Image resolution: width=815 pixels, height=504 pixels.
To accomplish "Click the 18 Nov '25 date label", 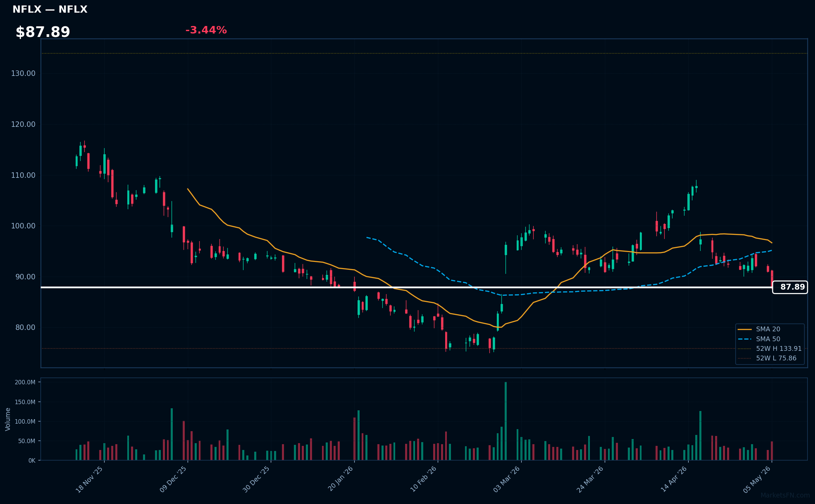I will [x=89, y=479].
